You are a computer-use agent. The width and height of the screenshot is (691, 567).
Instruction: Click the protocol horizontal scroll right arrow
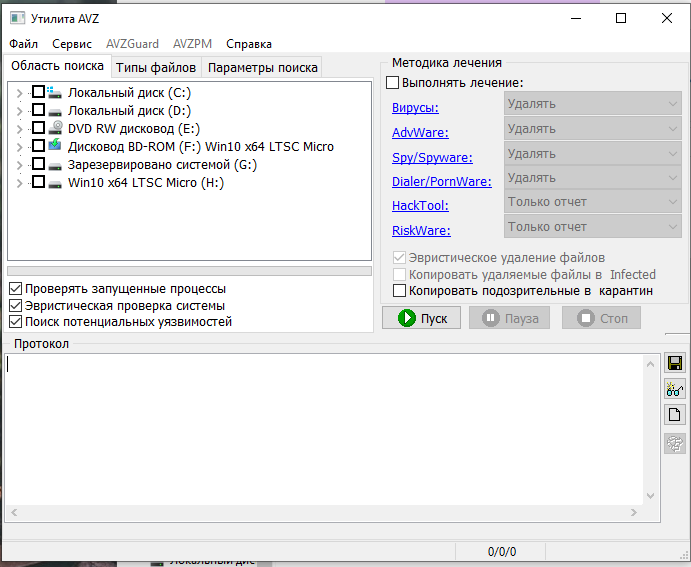pos(634,512)
